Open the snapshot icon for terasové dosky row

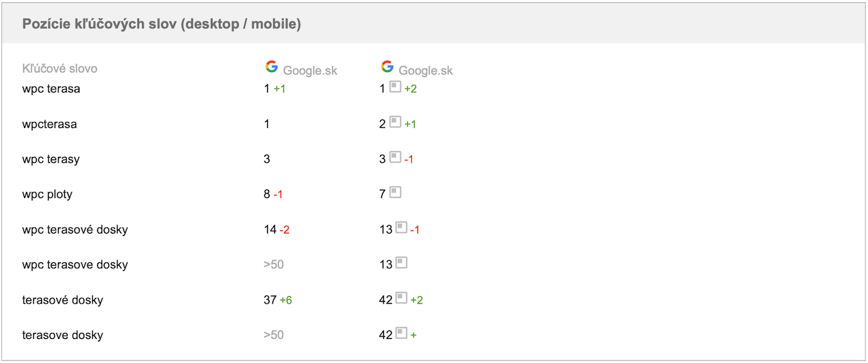(401, 298)
